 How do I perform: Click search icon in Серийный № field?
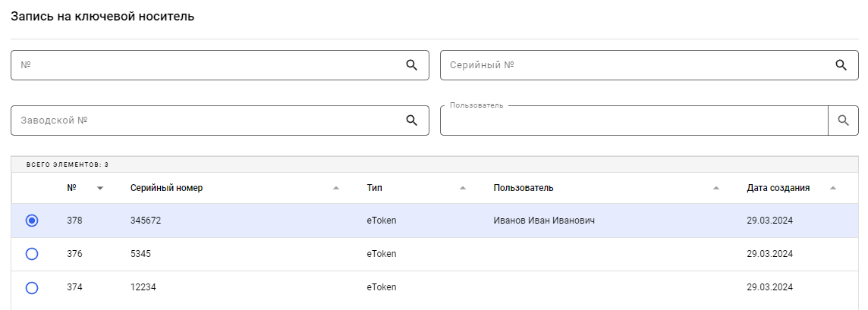841,65
